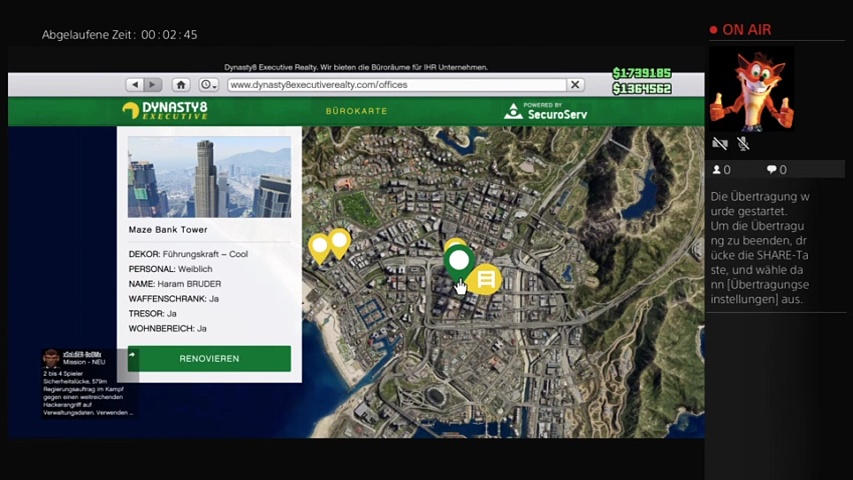This screenshot has height=480, width=853.
Task: Click the browser forward arrow
Action: (x=153, y=85)
